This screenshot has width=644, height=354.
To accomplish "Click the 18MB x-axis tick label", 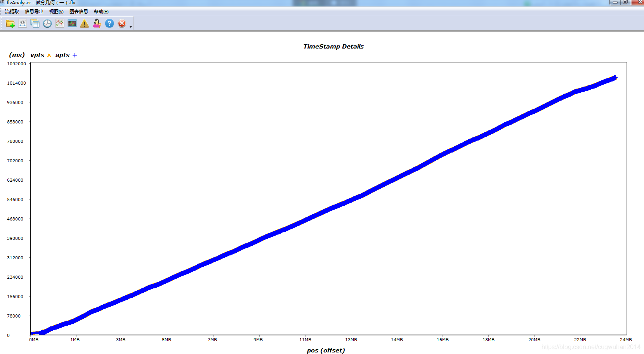I will tap(488, 340).
